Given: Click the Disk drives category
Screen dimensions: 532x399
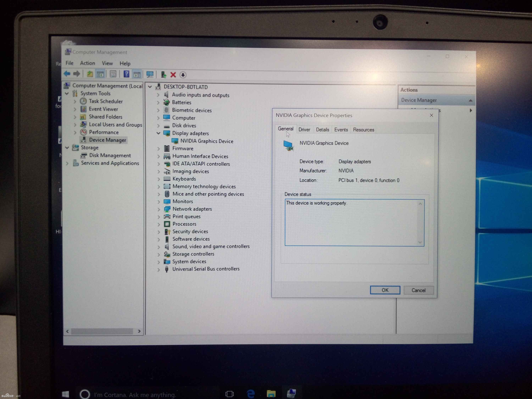Looking at the screenshot, I should pos(184,126).
